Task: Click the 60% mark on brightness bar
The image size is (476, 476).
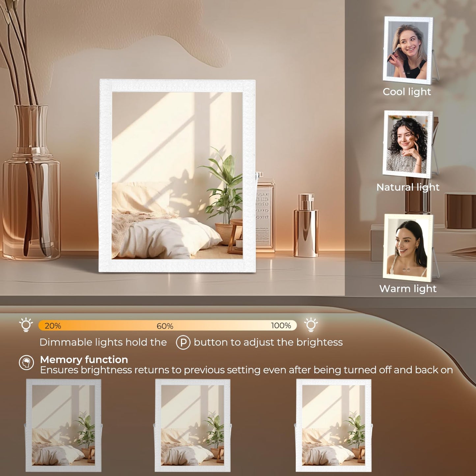Action: click(165, 326)
